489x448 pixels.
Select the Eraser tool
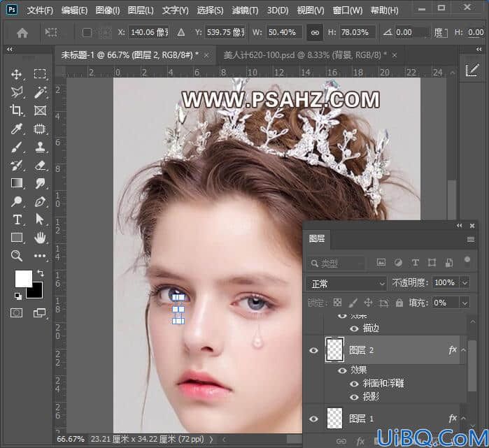41,165
